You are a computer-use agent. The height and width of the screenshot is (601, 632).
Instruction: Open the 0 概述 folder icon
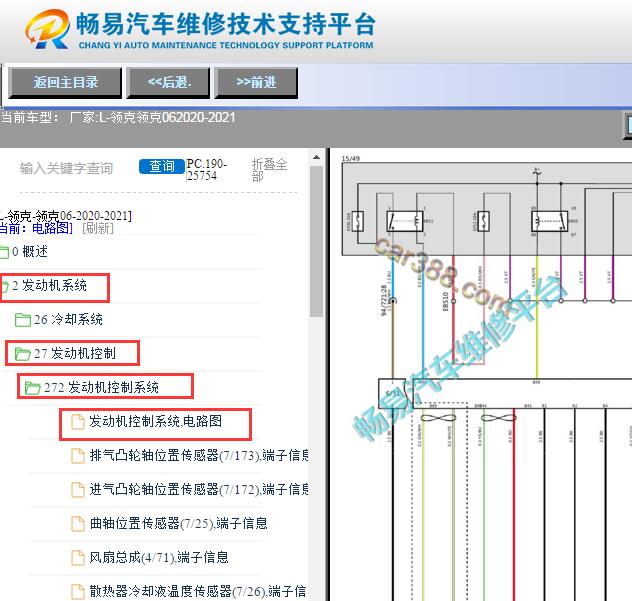point(4,252)
